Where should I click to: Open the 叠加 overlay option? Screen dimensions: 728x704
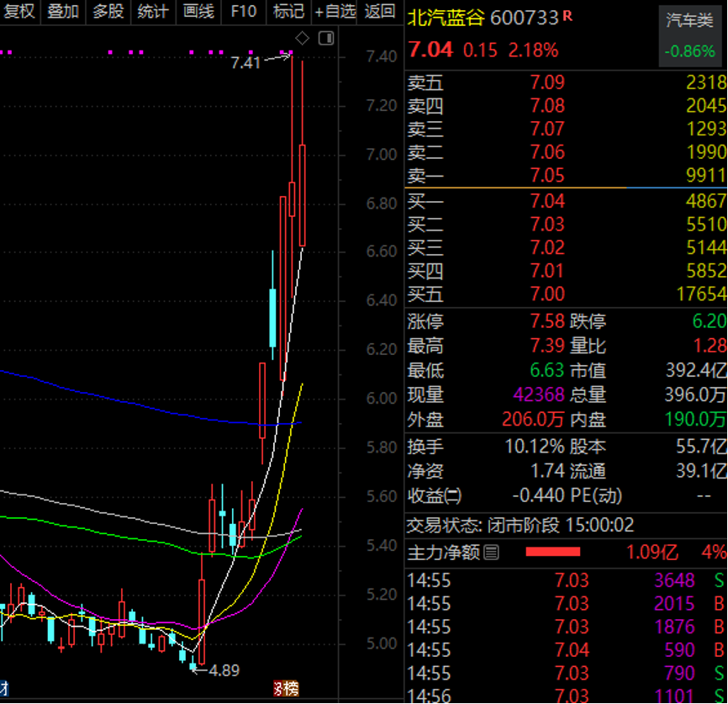pos(63,11)
